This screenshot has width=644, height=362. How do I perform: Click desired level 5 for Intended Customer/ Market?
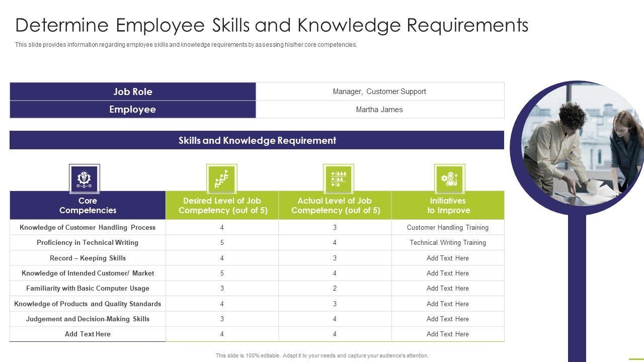point(222,273)
